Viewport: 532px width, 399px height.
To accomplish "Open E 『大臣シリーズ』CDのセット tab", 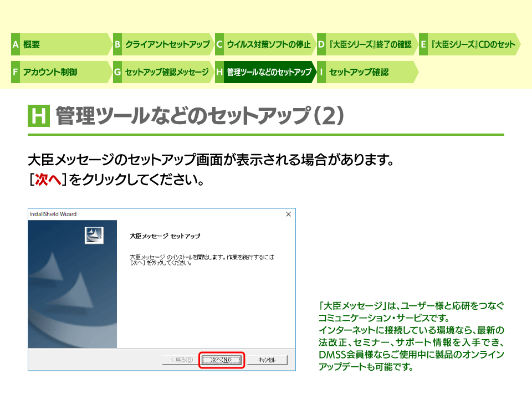I will tap(468, 44).
